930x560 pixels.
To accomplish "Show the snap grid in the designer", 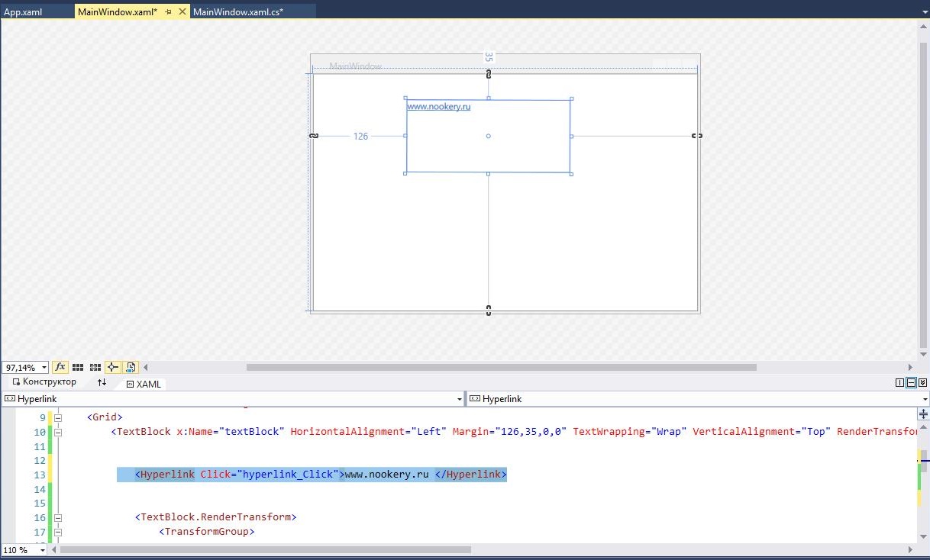I will click(x=78, y=367).
